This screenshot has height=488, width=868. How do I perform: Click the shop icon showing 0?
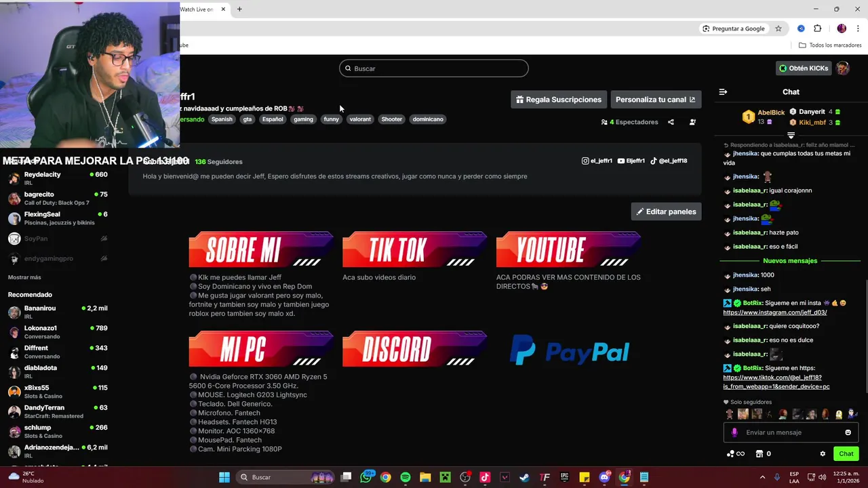763,454
